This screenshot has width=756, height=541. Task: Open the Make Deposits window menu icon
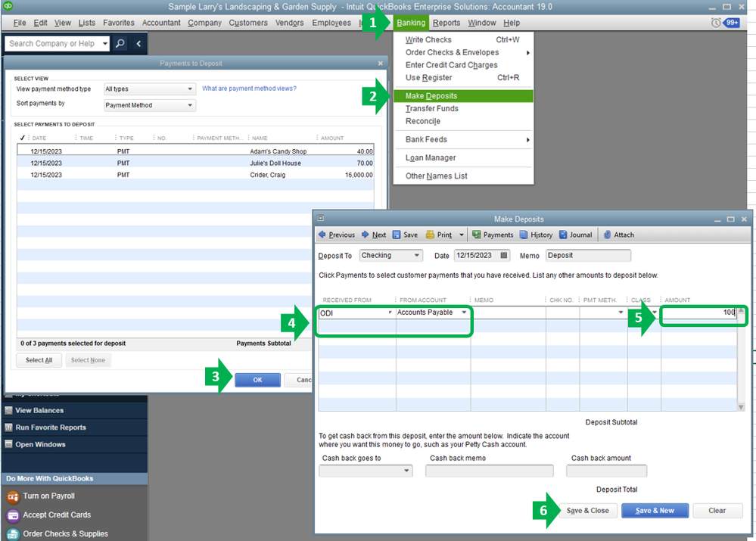click(x=321, y=219)
